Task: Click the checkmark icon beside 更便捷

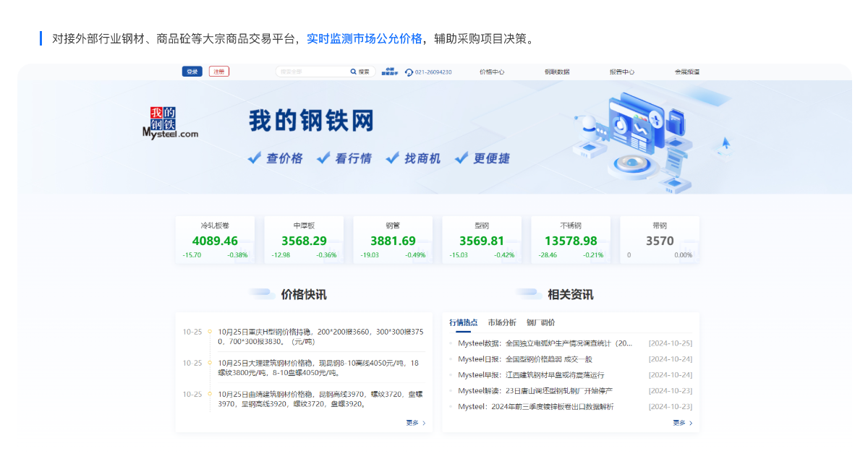Action: point(461,158)
